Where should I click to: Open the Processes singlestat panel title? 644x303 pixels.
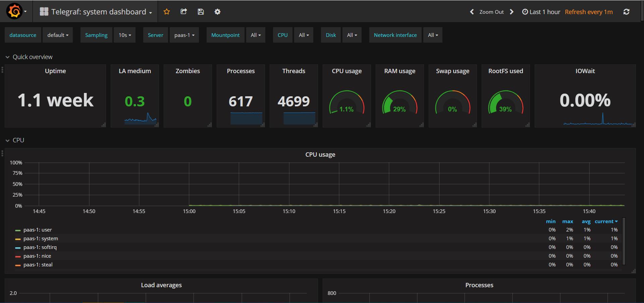[x=241, y=71]
